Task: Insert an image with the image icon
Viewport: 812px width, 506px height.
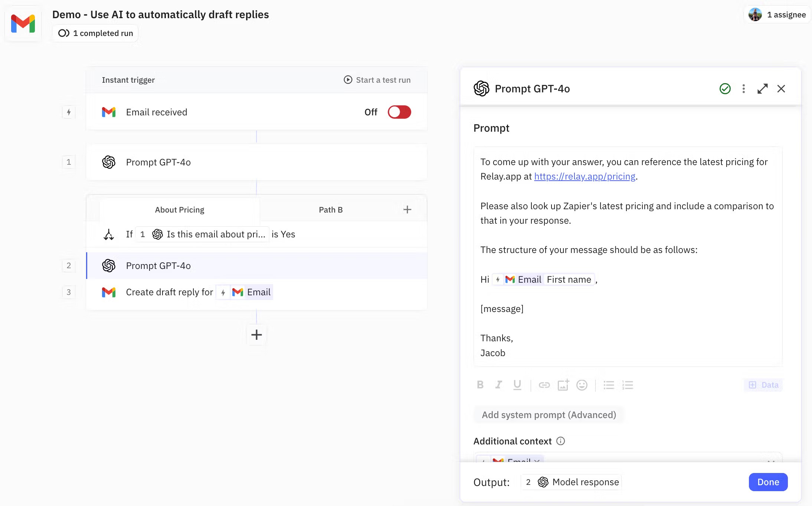Action: [x=563, y=385]
